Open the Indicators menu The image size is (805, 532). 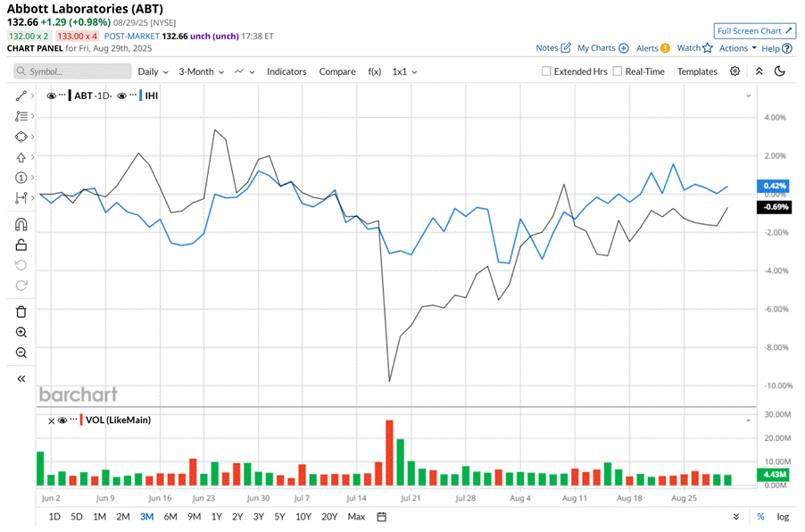[286, 72]
